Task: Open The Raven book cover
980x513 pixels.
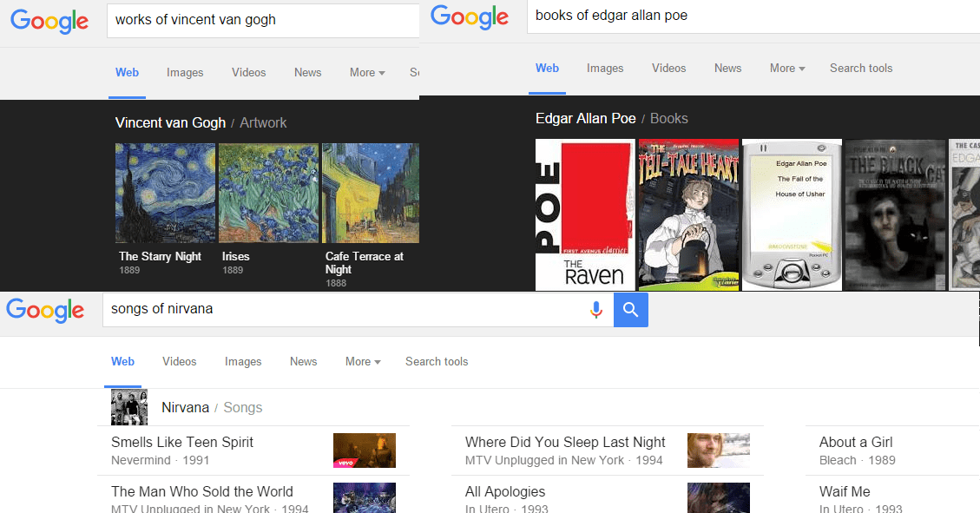Action: pos(585,215)
